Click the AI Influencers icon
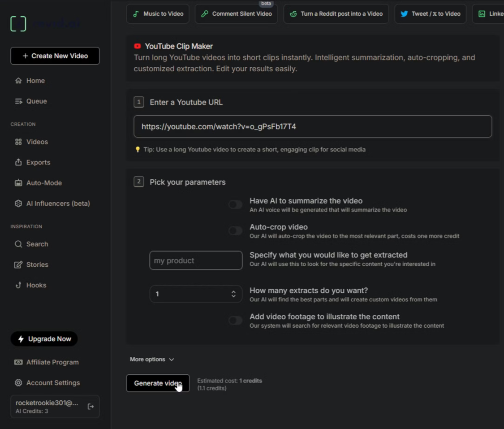This screenshot has height=429, width=504. pyautogui.click(x=18, y=204)
